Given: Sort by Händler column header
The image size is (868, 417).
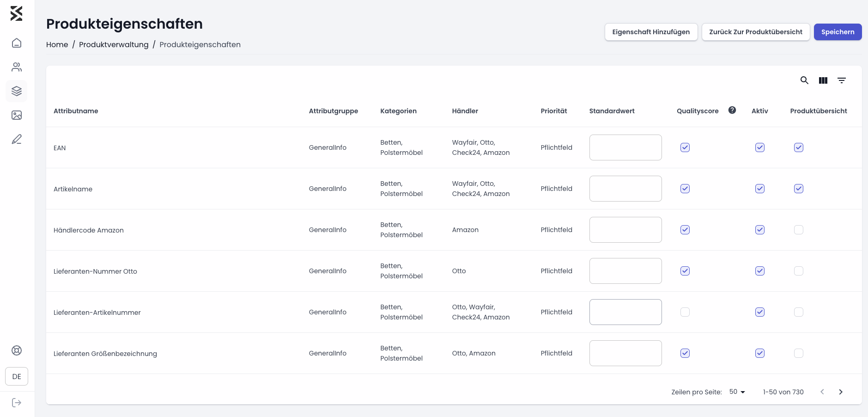Looking at the screenshot, I should click(x=465, y=111).
